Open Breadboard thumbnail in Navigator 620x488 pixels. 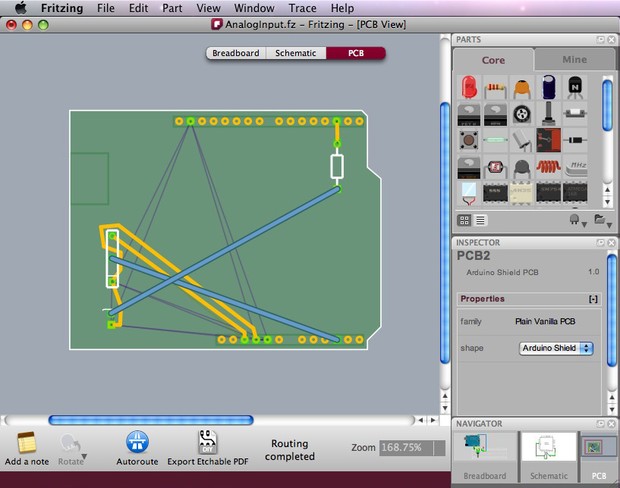pos(485,447)
